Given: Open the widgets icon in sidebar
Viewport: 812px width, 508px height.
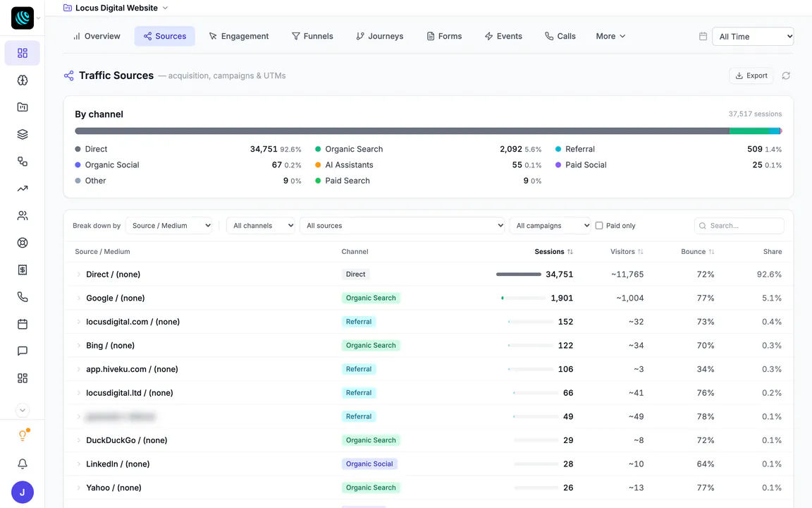Looking at the screenshot, I should pos(23,378).
